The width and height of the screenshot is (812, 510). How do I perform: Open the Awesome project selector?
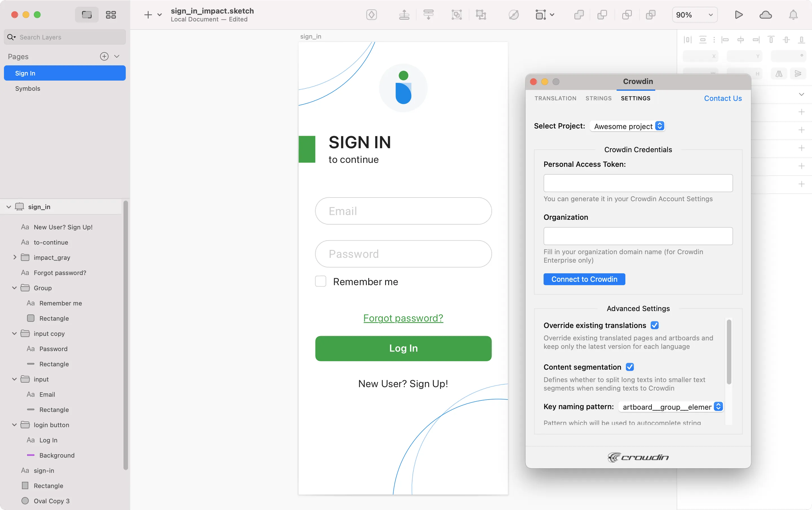click(627, 126)
